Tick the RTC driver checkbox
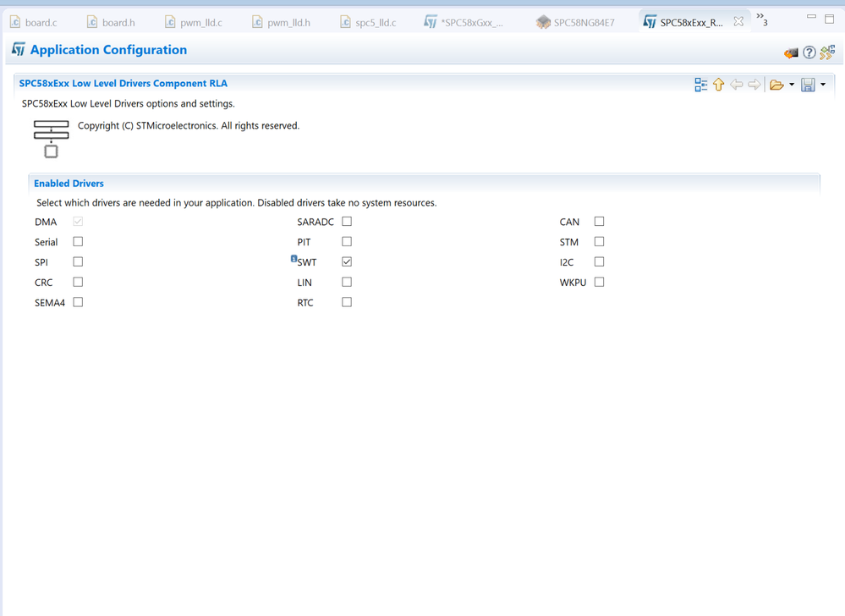845x616 pixels. pyautogui.click(x=347, y=302)
